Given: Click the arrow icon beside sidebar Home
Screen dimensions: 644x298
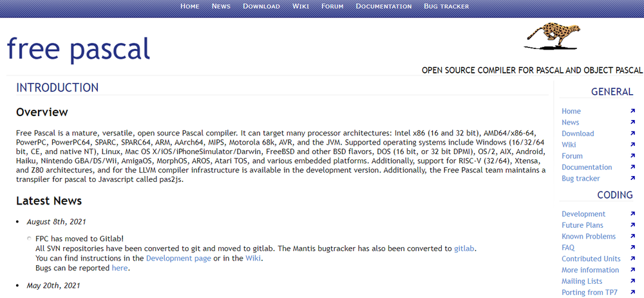Looking at the screenshot, I should click(x=632, y=111).
